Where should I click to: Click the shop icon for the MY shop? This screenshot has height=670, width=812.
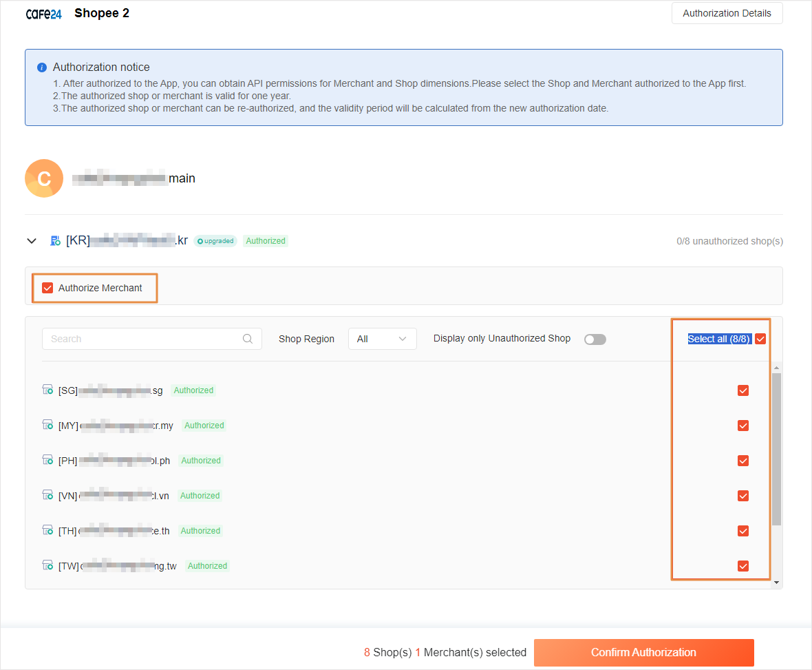coord(47,425)
